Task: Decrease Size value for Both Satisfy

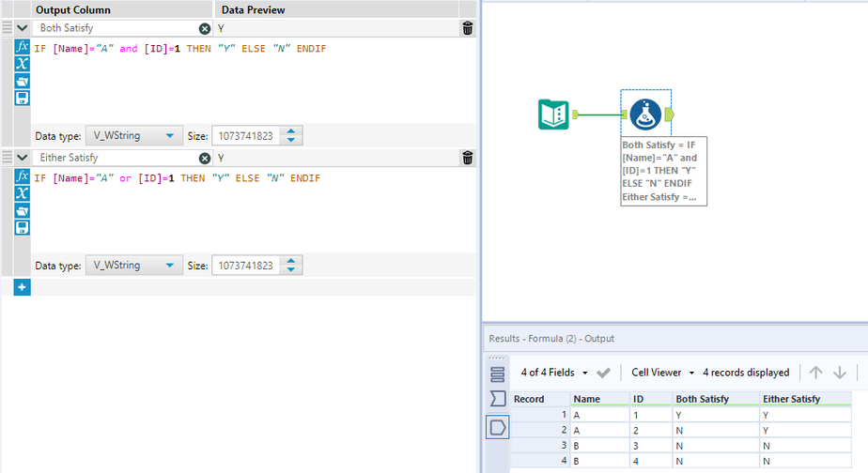Action: pos(291,140)
